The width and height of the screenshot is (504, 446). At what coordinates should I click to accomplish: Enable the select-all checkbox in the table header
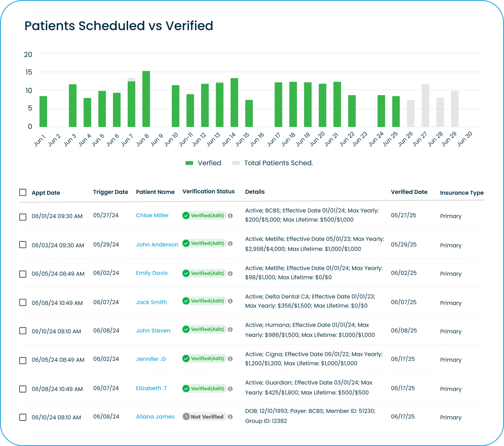tap(23, 192)
